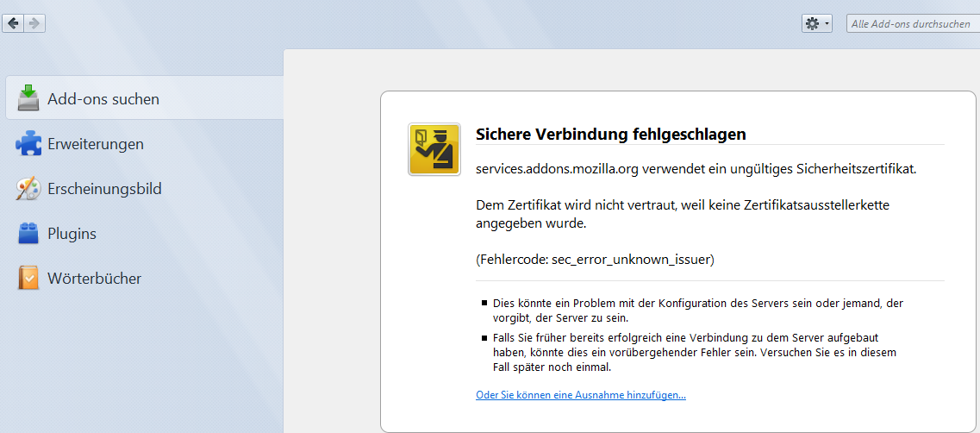Select the Plugins blue brick icon
The image size is (980, 433).
[x=28, y=234]
